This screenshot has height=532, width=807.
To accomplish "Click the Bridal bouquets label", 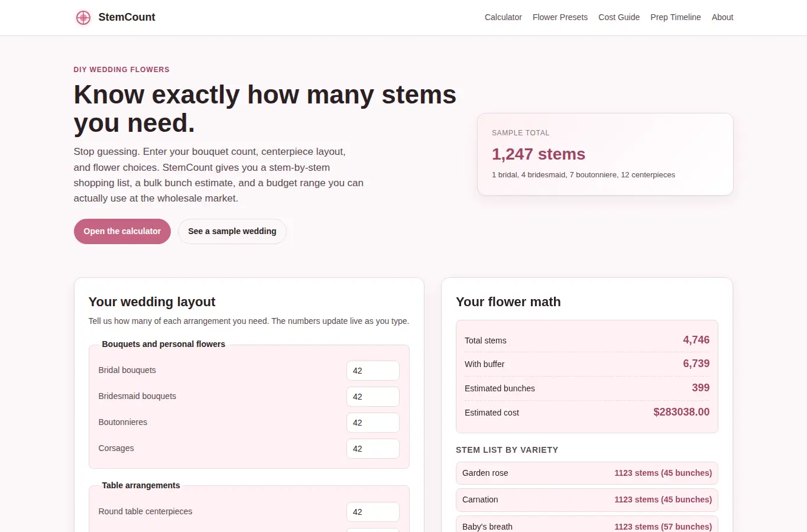I will (x=127, y=370).
